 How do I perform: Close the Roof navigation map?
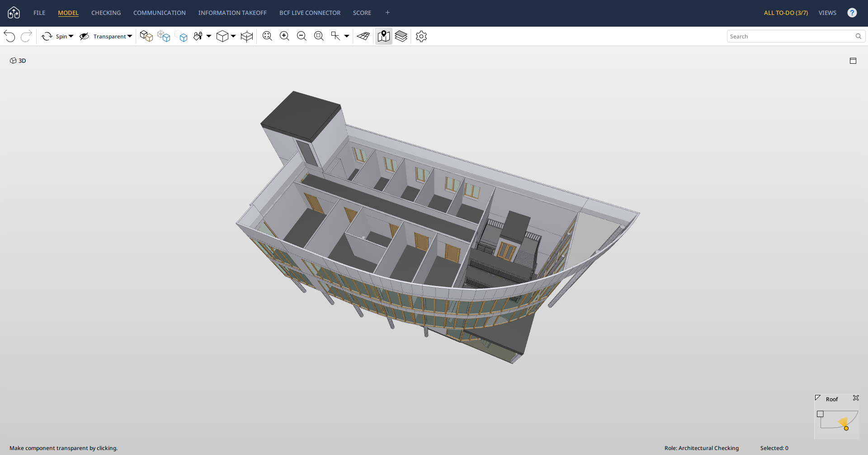pyautogui.click(x=856, y=398)
